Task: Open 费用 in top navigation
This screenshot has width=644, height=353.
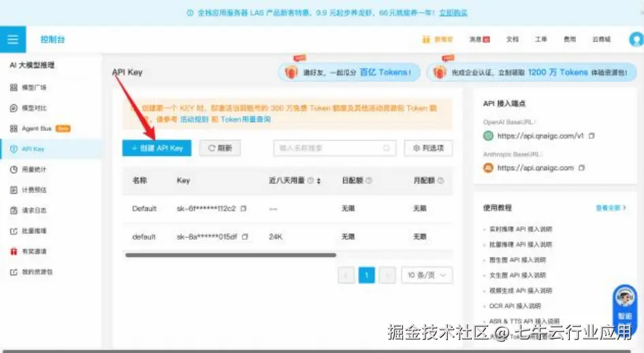Action: (570, 40)
